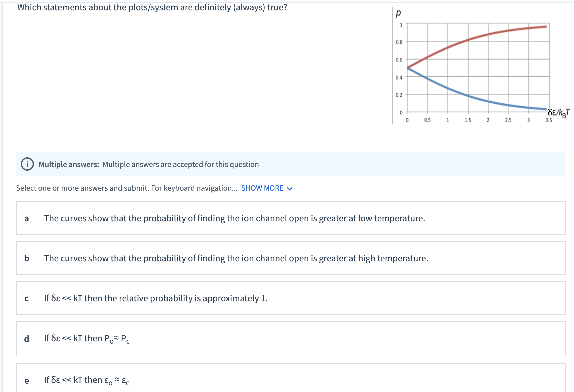The height and width of the screenshot is (392, 574).
Task: Click the letter label a beside first answer
Action: coord(27,218)
